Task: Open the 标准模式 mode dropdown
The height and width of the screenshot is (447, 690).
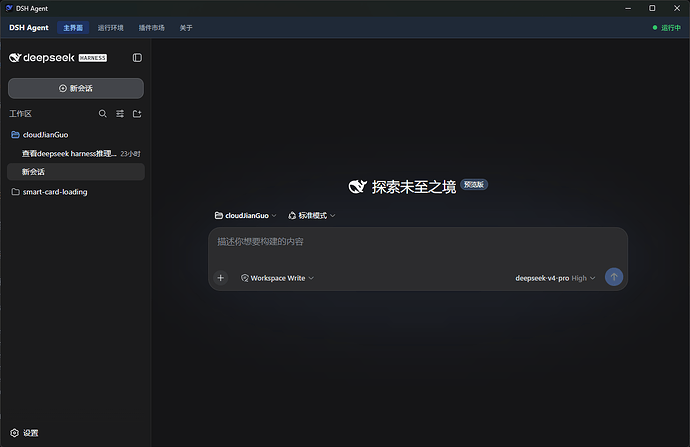Action: (x=312, y=216)
